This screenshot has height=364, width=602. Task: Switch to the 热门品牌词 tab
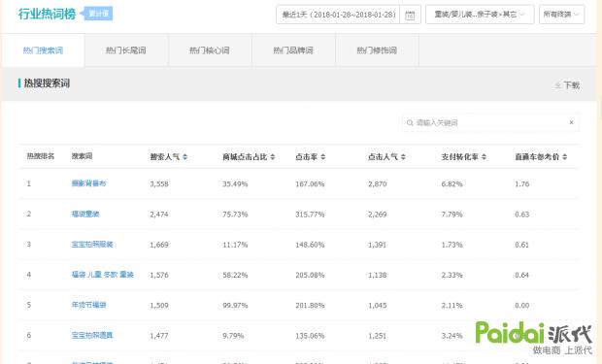click(293, 50)
